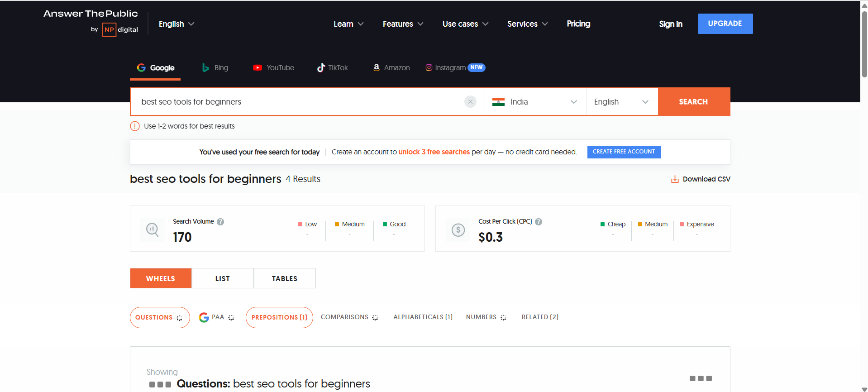The image size is (868, 392).
Task: Switch to the Bing tab
Action: [x=215, y=68]
